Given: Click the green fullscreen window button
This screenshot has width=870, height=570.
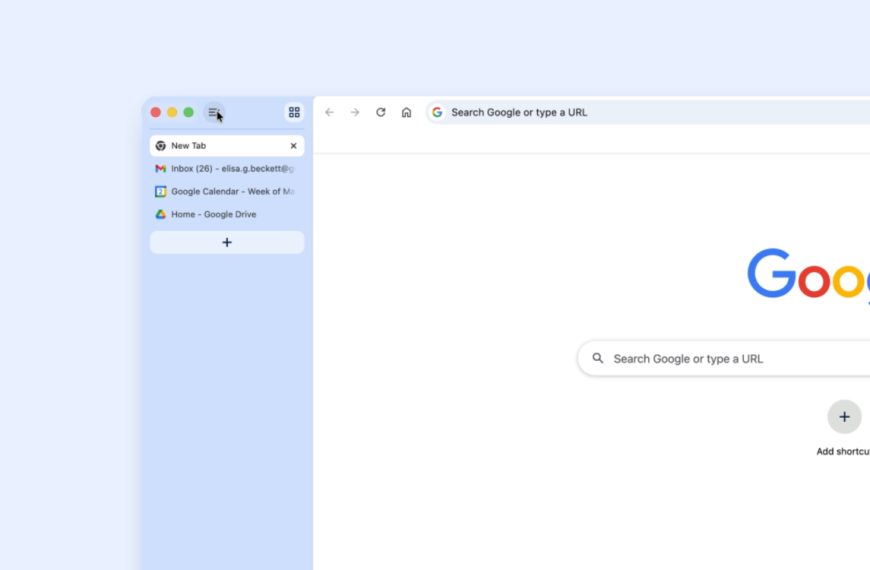Looking at the screenshot, I should coord(189,113).
